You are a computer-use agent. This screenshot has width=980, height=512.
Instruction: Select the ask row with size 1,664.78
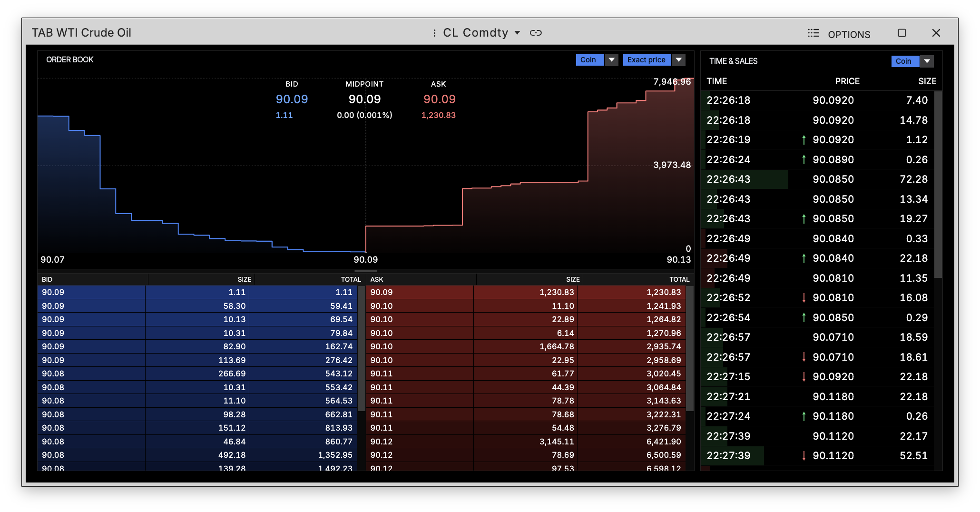(526, 346)
